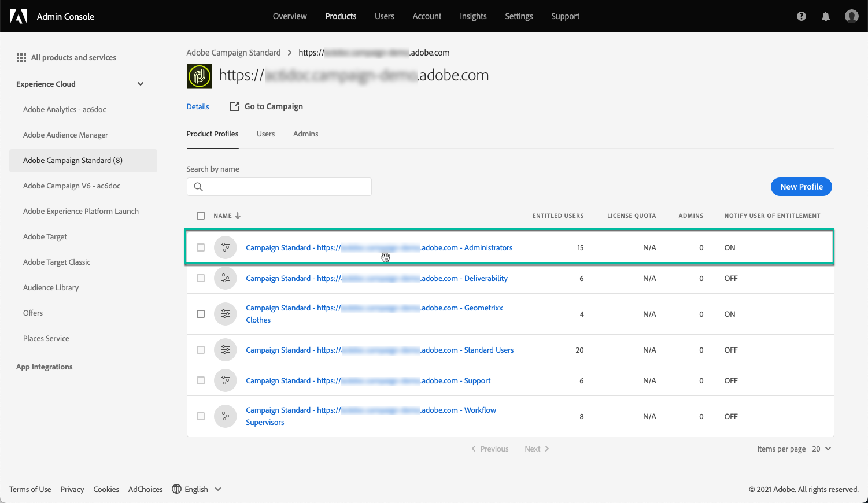Open the Users menu in top bar

(x=385, y=16)
